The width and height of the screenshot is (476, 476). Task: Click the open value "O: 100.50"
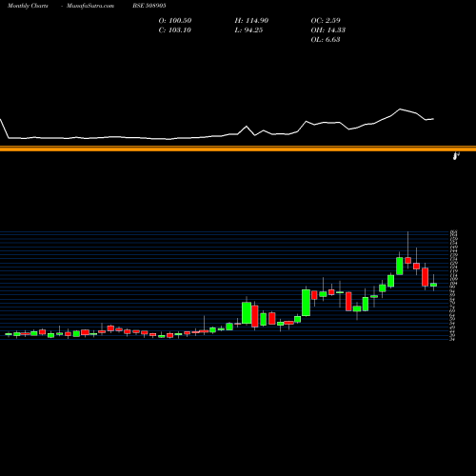[175, 21]
